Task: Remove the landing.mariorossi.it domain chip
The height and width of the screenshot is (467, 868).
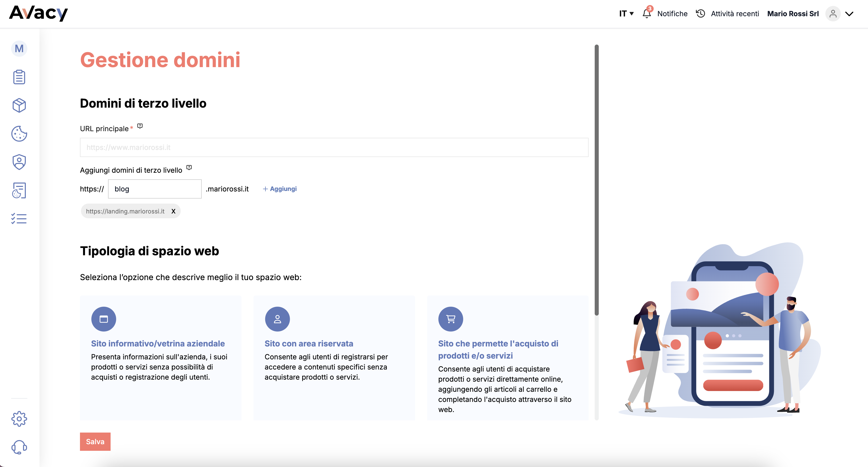Action: pyautogui.click(x=174, y=211)
